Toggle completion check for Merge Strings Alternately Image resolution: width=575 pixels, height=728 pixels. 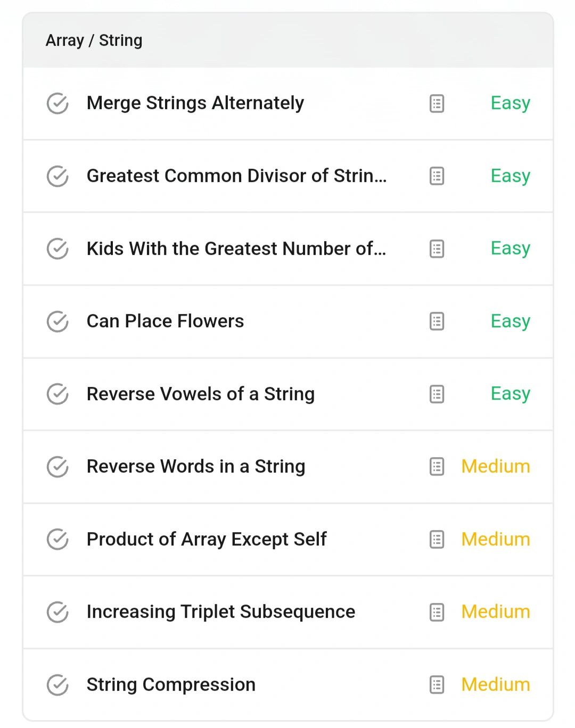click(57, 103)
